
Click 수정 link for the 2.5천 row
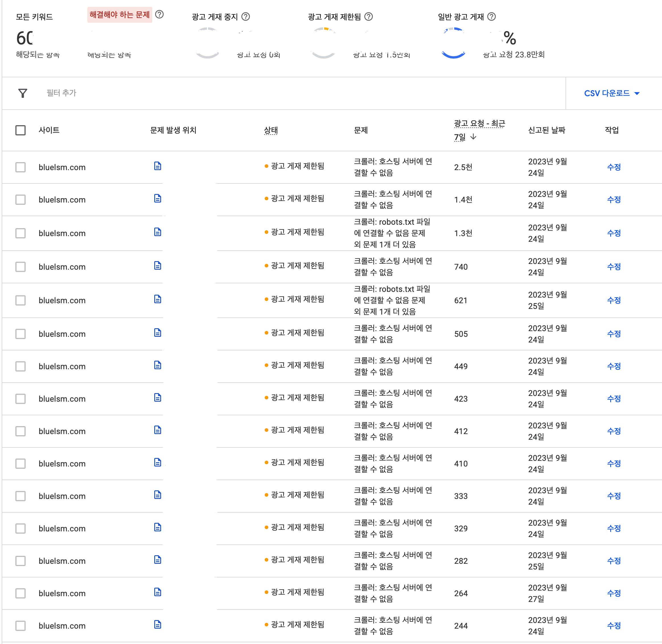pos(614,167)
